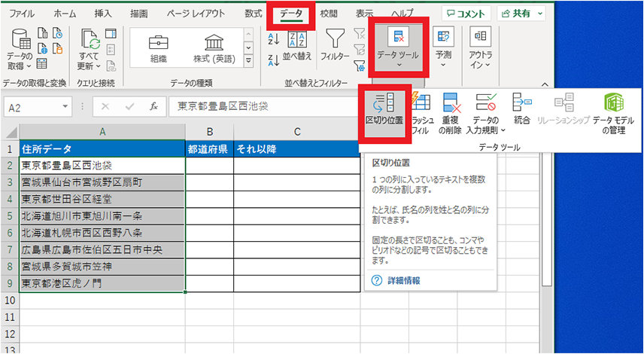Open the データの取得 (Get Data) button
Viewport: 644px width, 354px height.
(19, 50)
